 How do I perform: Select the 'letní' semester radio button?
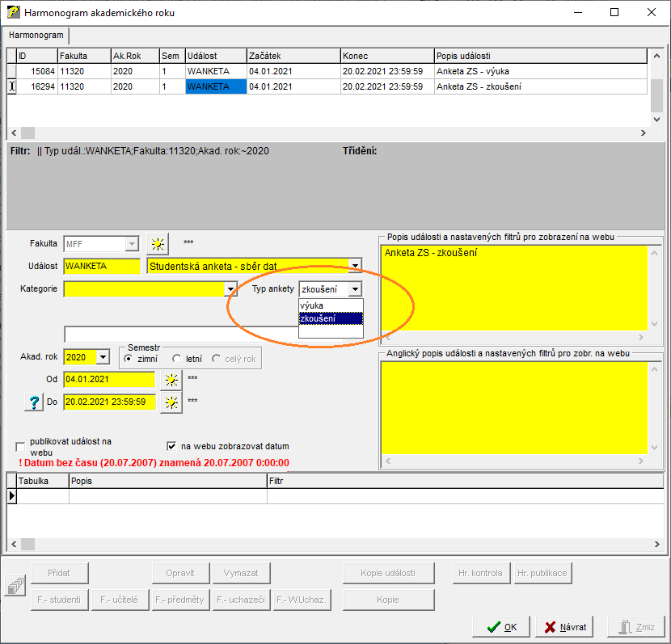click(176, 358)
